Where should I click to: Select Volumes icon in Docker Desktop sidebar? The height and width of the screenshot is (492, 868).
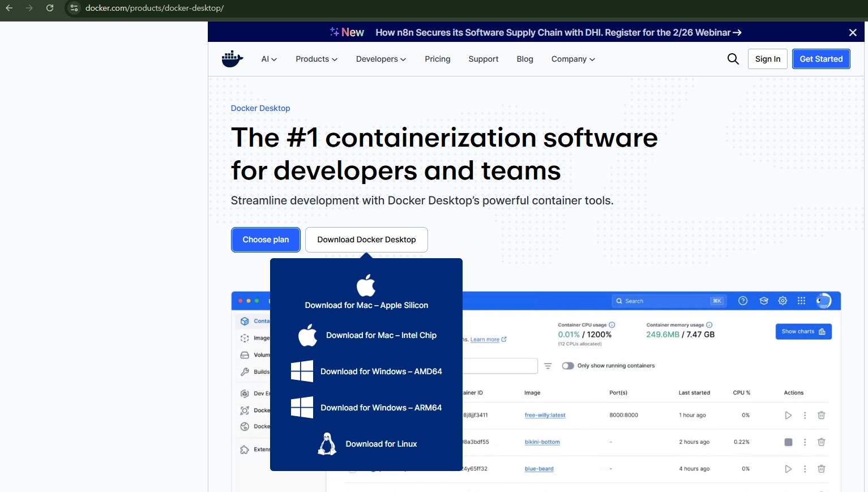coord(245,355)
